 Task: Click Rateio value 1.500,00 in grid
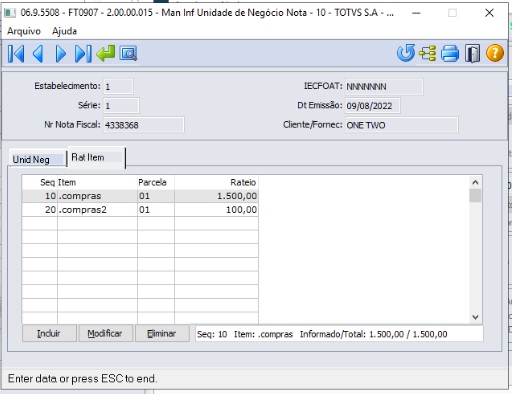[x=237, y=196]
